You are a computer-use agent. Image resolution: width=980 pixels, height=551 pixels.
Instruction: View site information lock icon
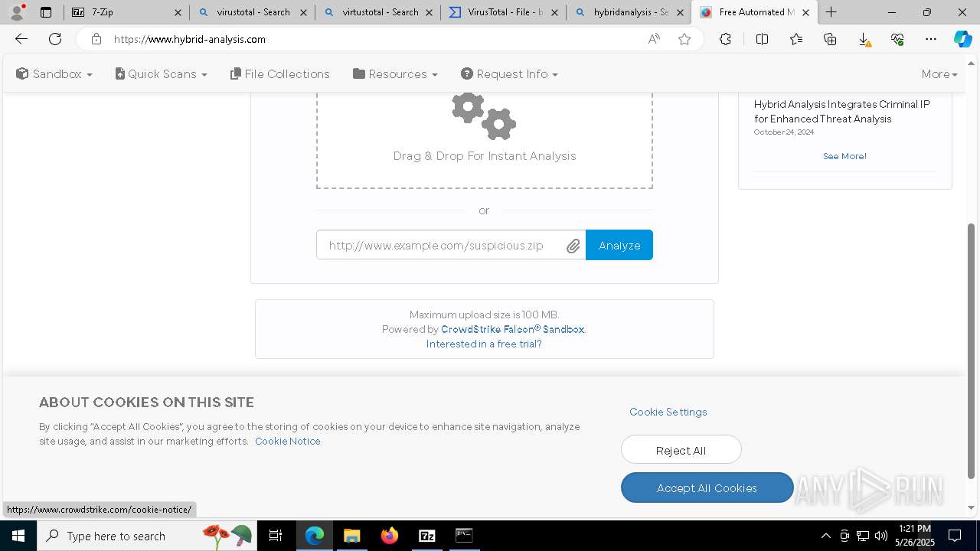tap(96, 39)
